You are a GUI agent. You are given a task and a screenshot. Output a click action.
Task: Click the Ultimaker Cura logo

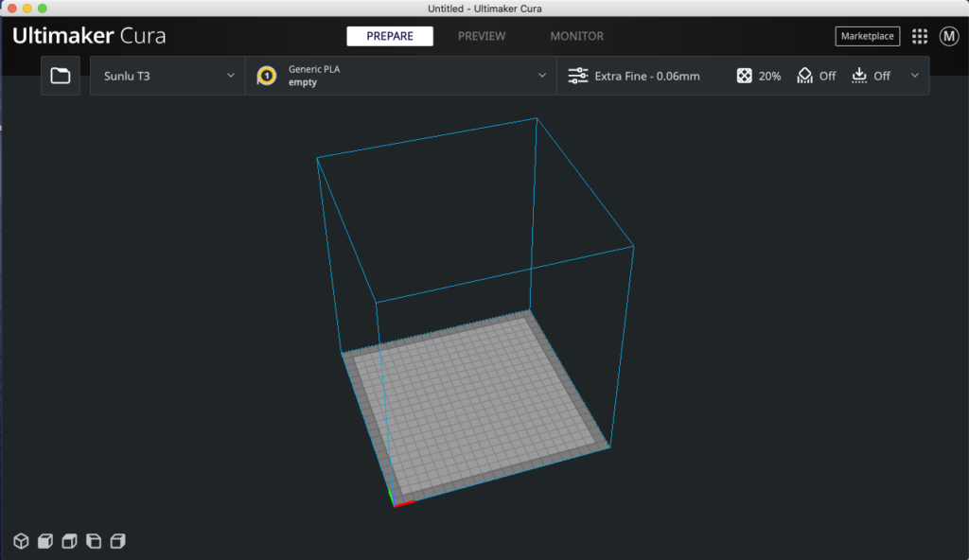pyautogui.click(x=89, y=36)
